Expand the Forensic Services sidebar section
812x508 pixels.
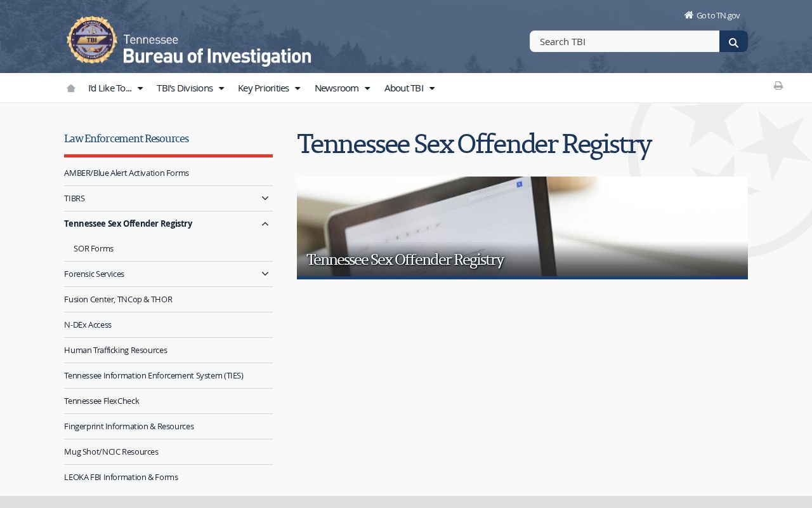[265, 274]
